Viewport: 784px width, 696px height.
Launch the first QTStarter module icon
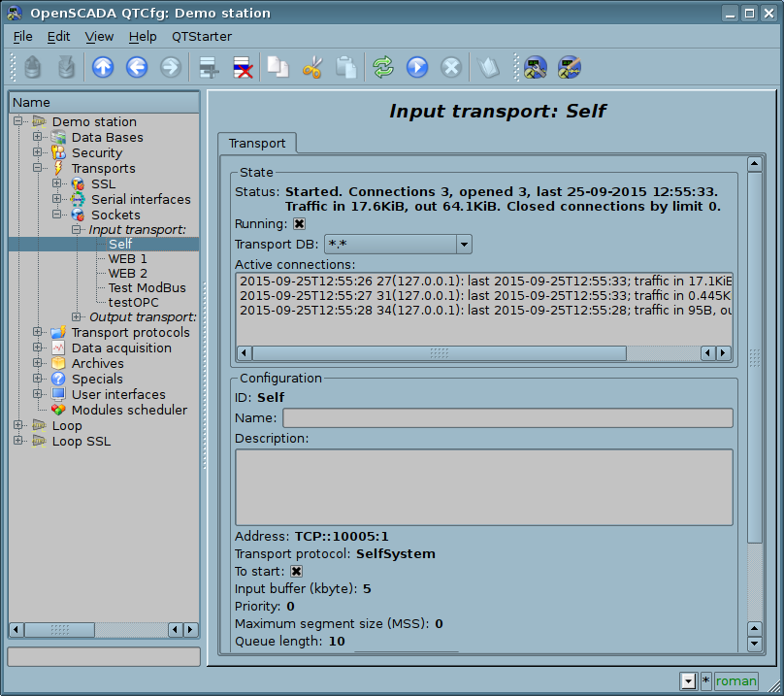pyautogui.click(x=535, y=67)
